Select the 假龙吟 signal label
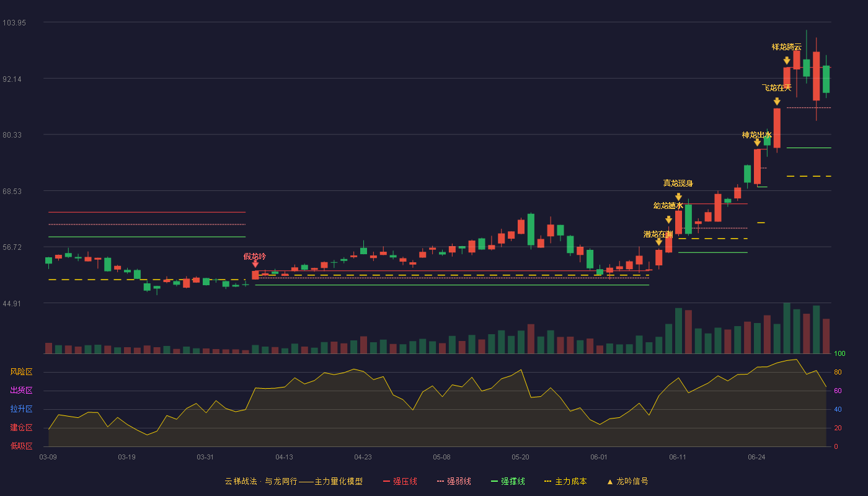Image resolution: width=868 pixels, height=496 pixels. (x=255, y=256)
